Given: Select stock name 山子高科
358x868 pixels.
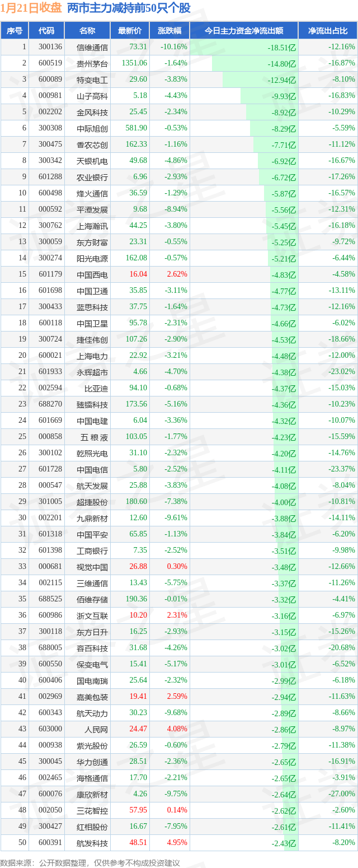Looking at the screenshot, I should click(92, 96).
